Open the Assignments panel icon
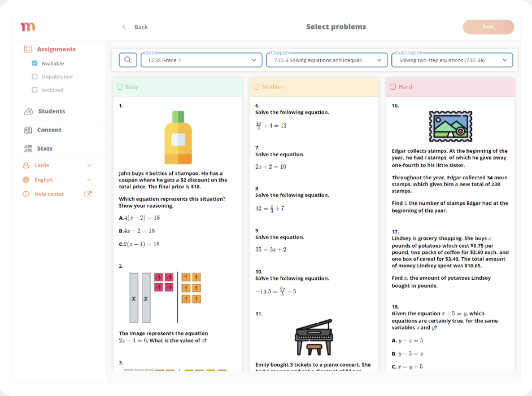This screenshot has height=396, width=532. pos(27,49)
